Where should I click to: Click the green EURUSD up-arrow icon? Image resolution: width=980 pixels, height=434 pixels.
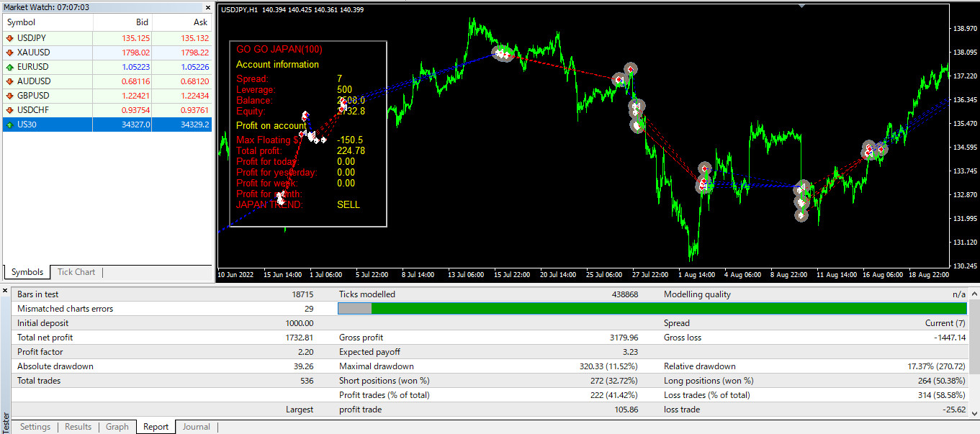(9, 67)
